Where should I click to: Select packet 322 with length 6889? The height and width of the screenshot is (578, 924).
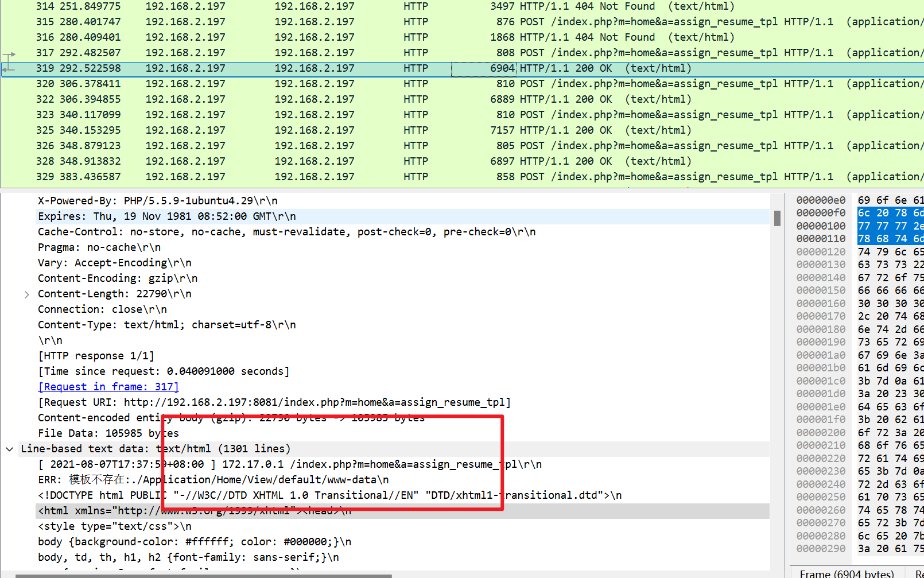tap(462, 99)
